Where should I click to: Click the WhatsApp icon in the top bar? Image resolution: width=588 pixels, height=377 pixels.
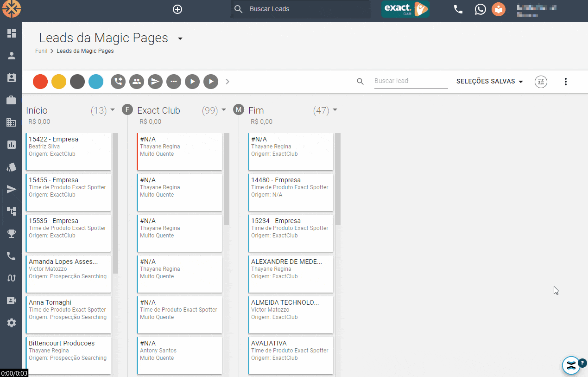click(481, 9)
